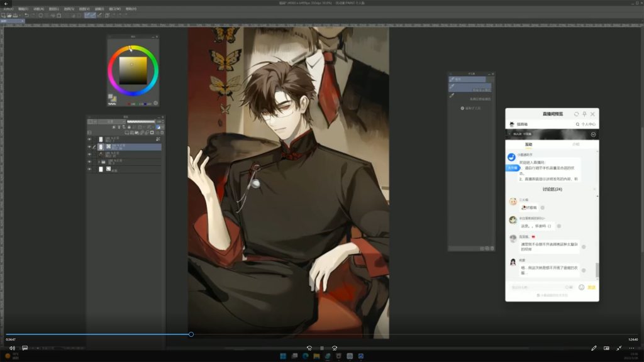644x362 pixels.
Task: Switch to the second tab in live chat
Action: (575, 145)
